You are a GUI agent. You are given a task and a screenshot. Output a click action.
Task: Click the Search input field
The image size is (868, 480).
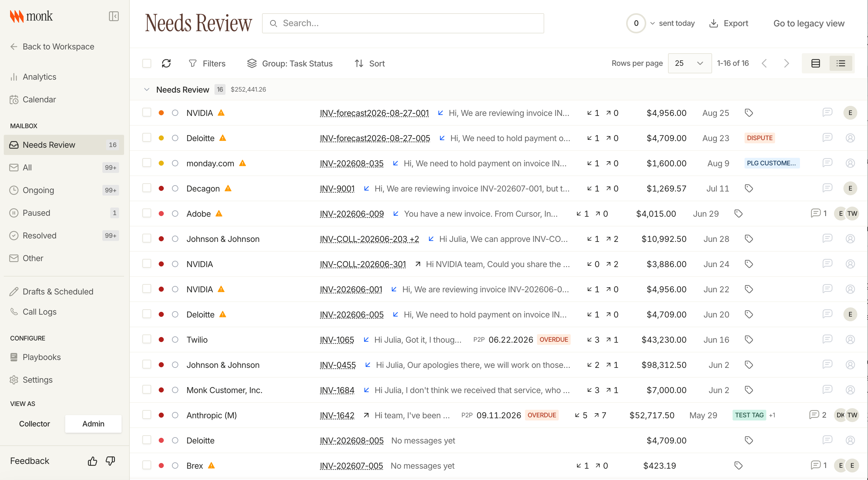403,23
